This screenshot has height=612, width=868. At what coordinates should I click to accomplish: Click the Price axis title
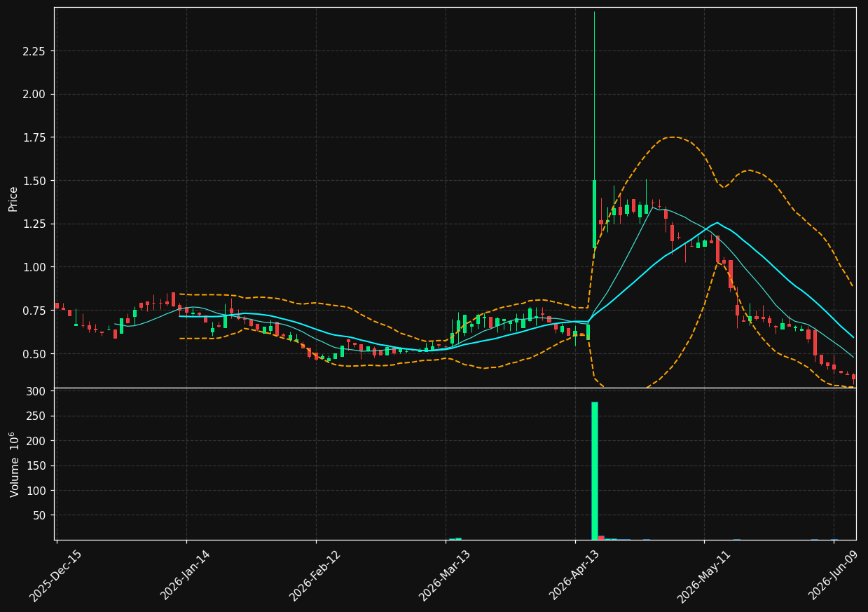(13, 198)
